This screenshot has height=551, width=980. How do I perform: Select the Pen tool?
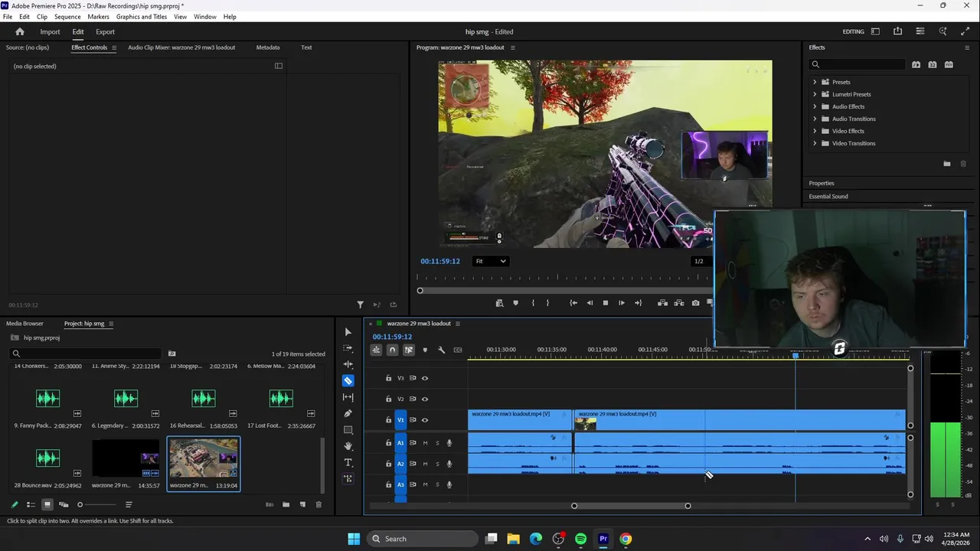click(348, 413)
